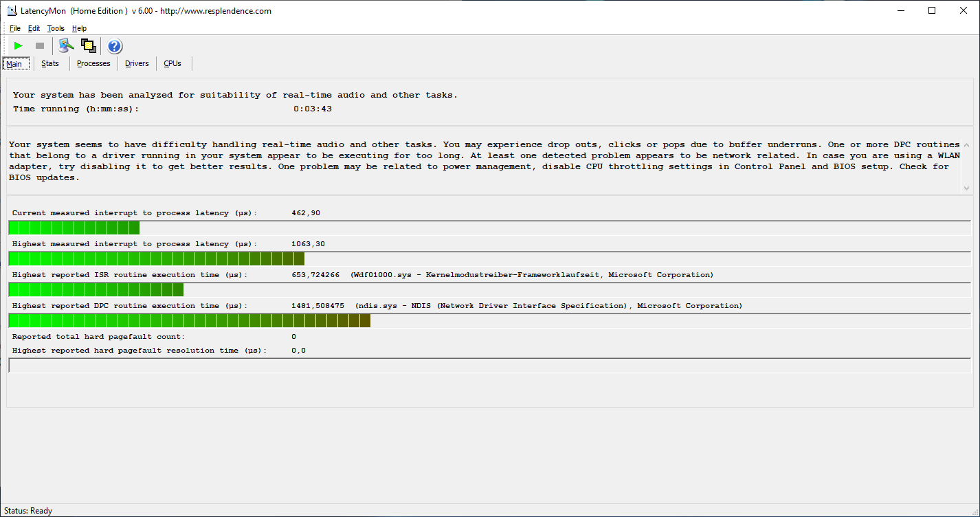Click the highest ISR execution time bar
The height and width of the screenshot is (517, 980).
pyautogui.click(x=491, y=289)
